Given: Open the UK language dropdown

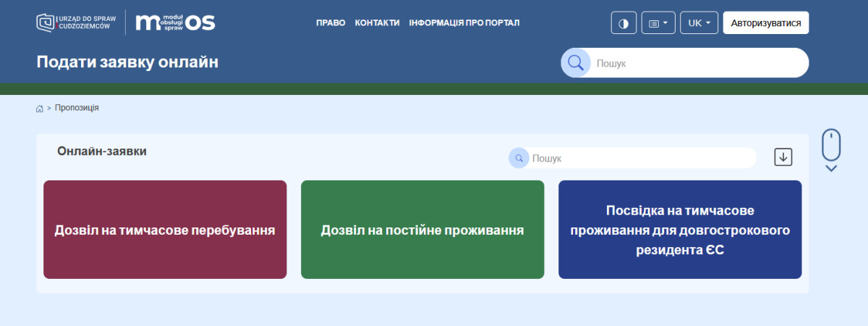Looking at the screenshot, I should (x=699, y=22).
